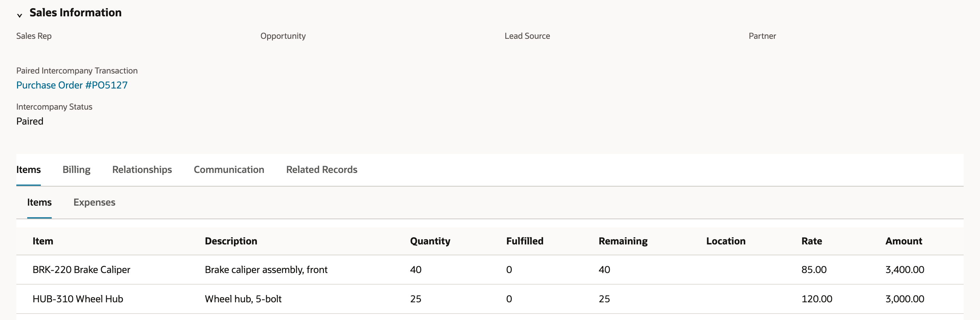Click the Fulfilled column header

[525, 241]
